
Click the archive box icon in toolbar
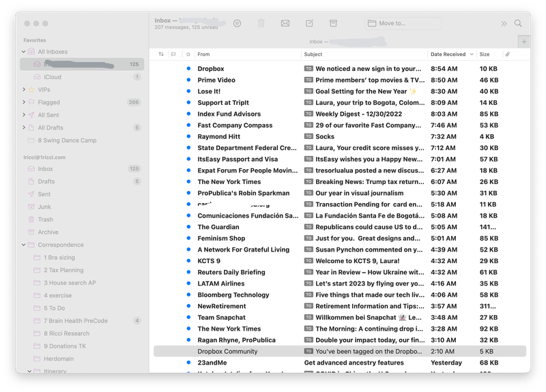333,23
